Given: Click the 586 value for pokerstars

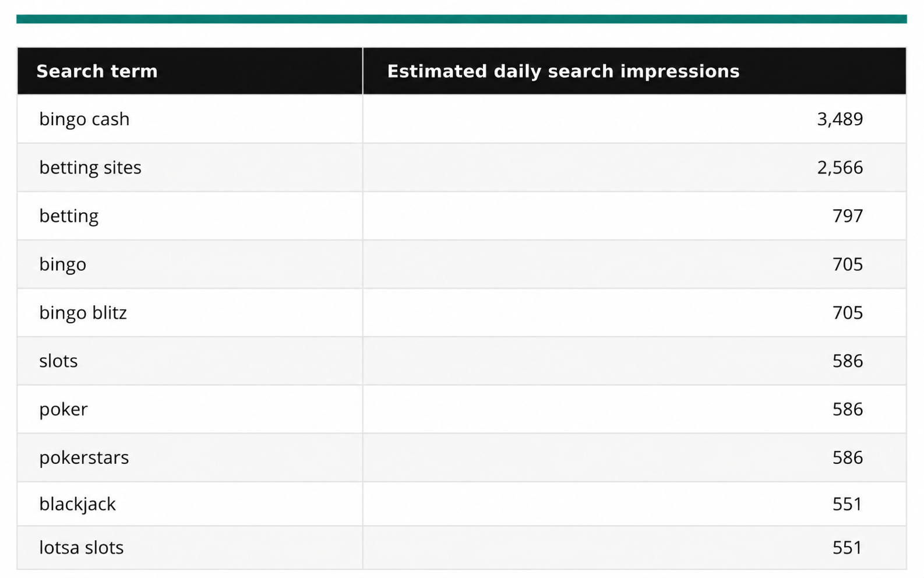Looking at the screenshot, I should click(x=848, y=457).
